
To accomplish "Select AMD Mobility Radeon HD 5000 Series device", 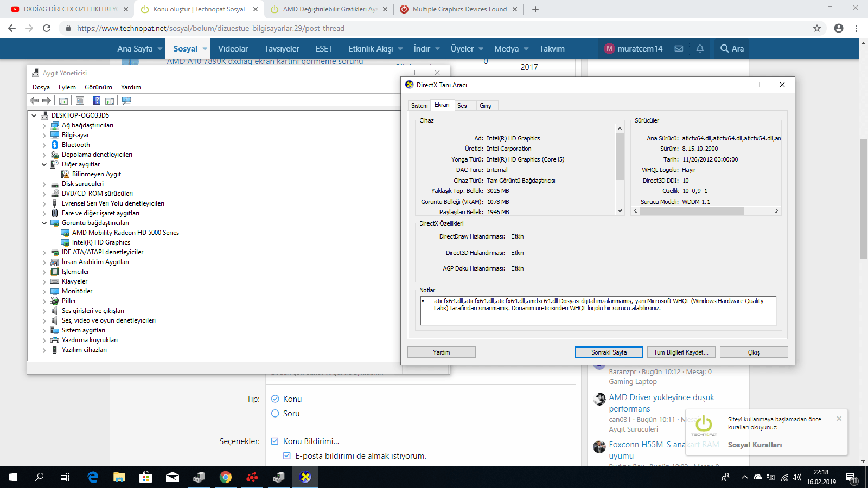I will coord(125,233).
